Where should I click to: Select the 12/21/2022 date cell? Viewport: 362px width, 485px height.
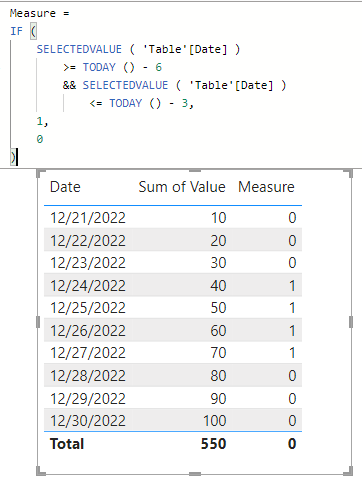point(88,218)
